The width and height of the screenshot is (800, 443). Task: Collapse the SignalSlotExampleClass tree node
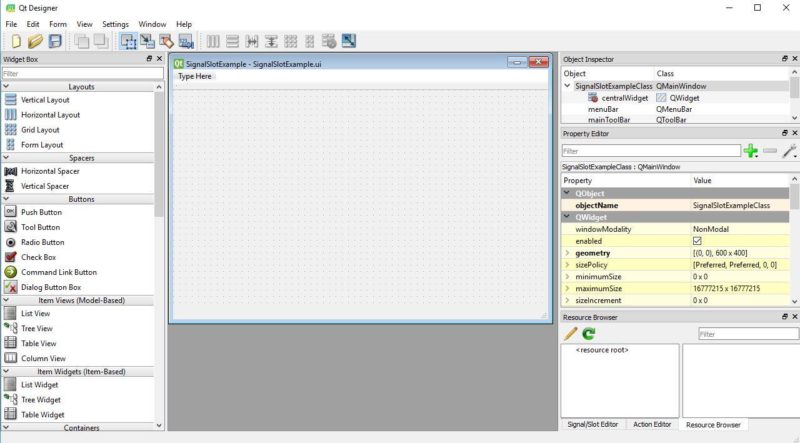click(568, 86)
